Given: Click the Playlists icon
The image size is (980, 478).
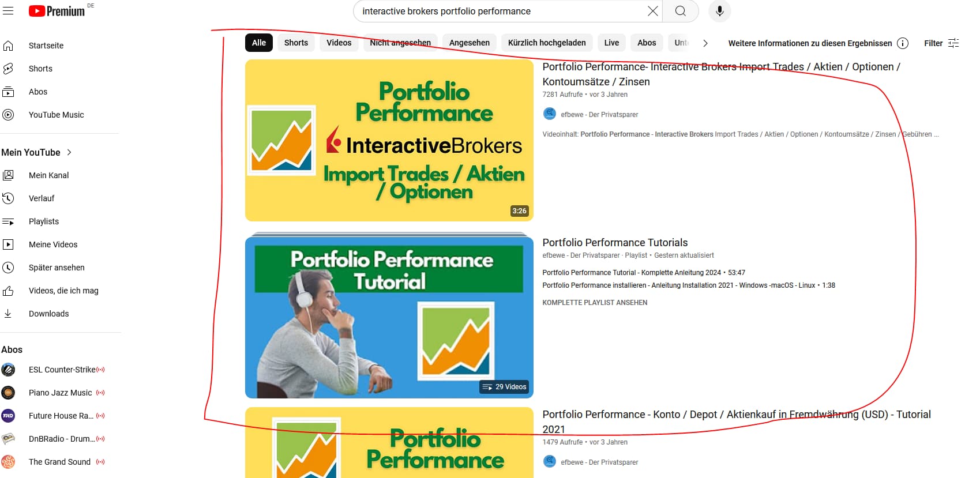Looking at the screenshot, I should (8, 221).
